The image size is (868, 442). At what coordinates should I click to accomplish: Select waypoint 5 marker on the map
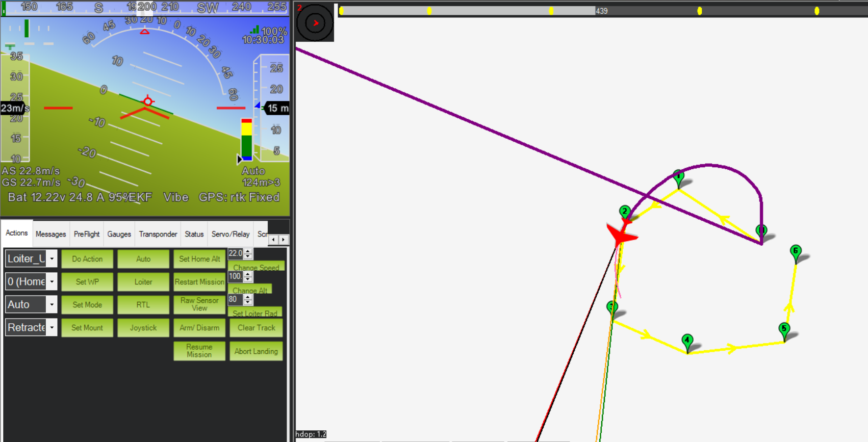pyautogui.click(x=784, y=330)
